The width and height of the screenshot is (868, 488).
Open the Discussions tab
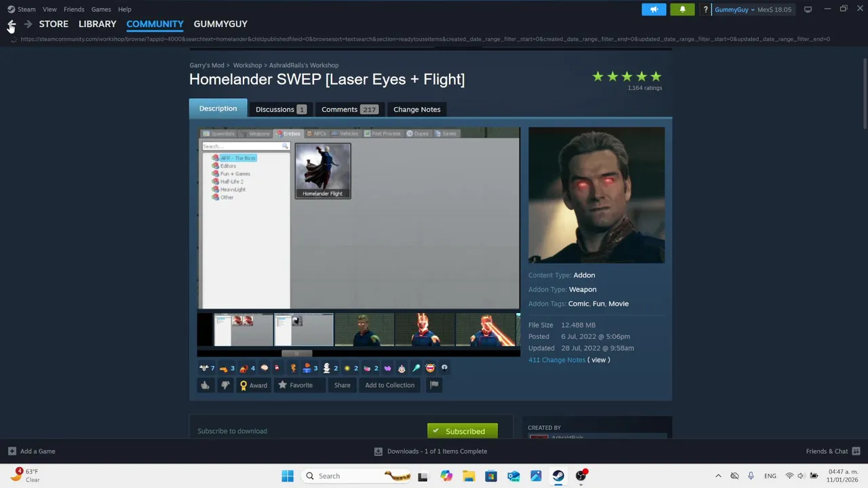(x=281, y=109)
